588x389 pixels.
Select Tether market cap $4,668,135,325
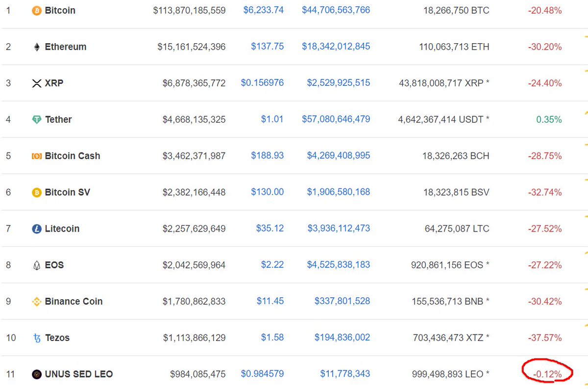[x=194, y=120]
